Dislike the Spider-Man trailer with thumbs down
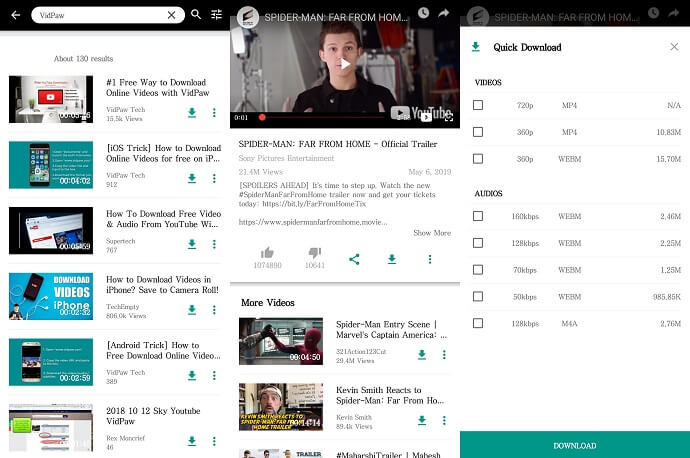Image resolution: width=690 pixels, height=458 pixels. (x=314, y=254)
